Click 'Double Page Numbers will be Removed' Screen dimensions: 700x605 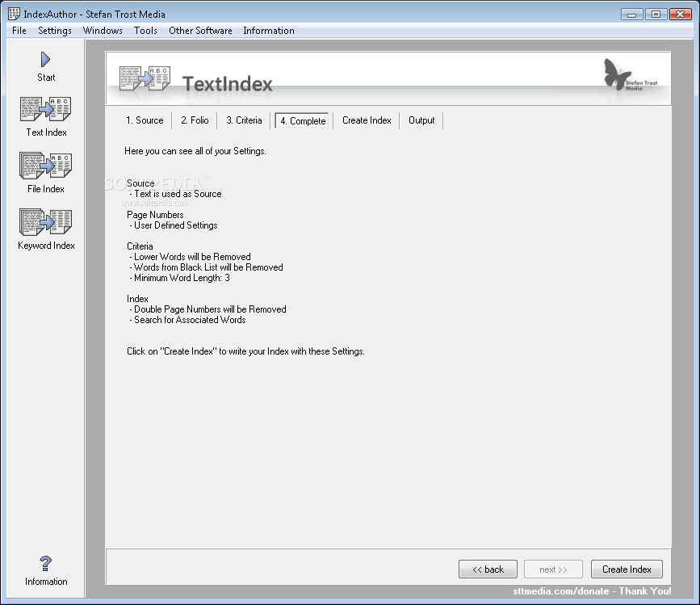(207, 309)
